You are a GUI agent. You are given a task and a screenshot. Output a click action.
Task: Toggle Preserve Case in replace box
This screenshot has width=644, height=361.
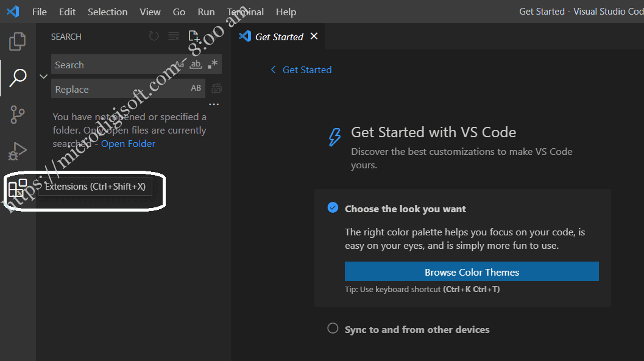pyautogui.click(x=196, y=88)
